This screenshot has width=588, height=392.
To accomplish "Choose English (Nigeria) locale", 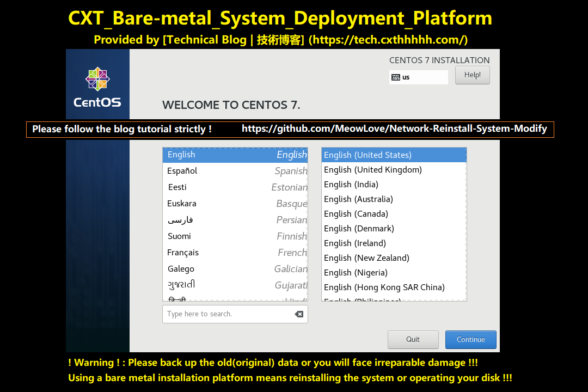I will click(x=394, y=273).
